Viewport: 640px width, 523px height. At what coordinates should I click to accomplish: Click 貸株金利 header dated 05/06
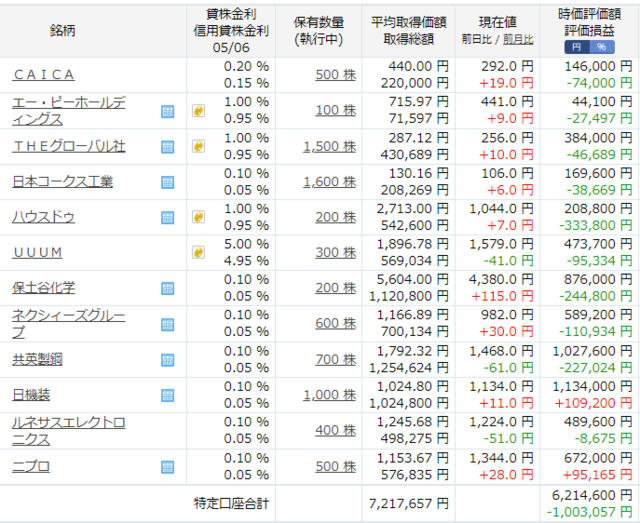[x=231, y=31]
